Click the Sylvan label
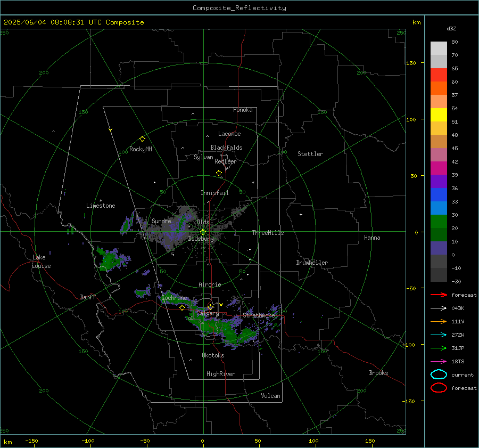Viewport: 479px width, 448px height. click(x=203, y=157)
